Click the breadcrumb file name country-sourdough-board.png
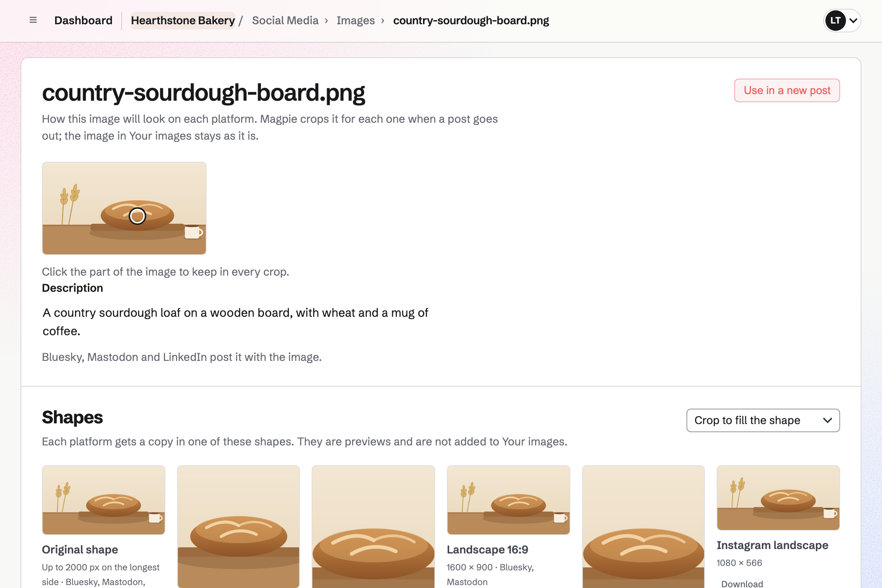The width and height of the screenshot is (882, 588). tap(471, 20)
